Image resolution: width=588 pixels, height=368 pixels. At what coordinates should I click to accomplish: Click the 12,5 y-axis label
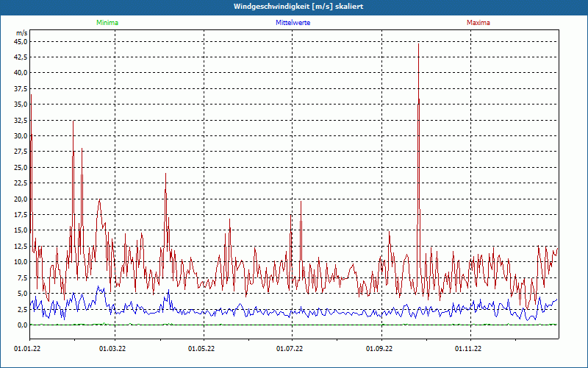coord(21,246)
